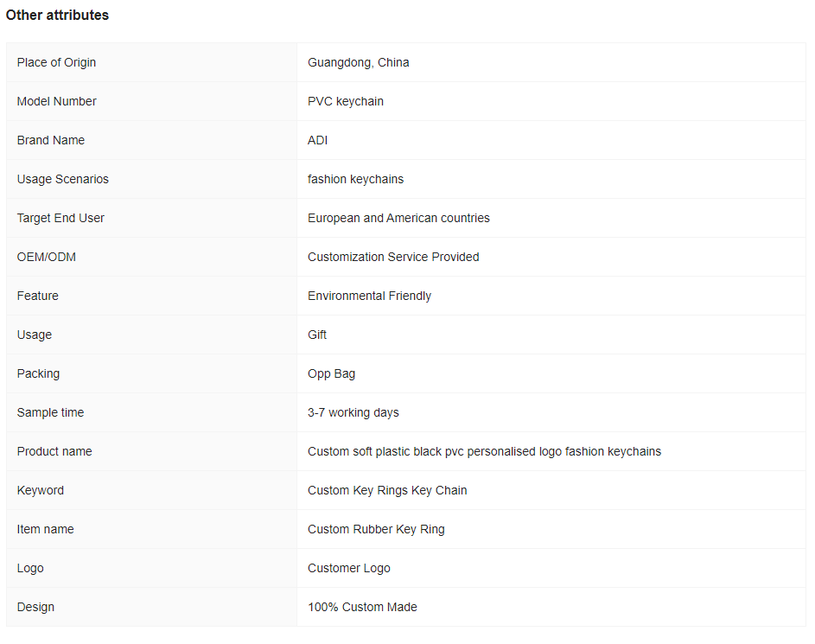The width and height of the screenshot is (815, 644).
Task: Click the PVC keychain value
Action: coord(345,101)
